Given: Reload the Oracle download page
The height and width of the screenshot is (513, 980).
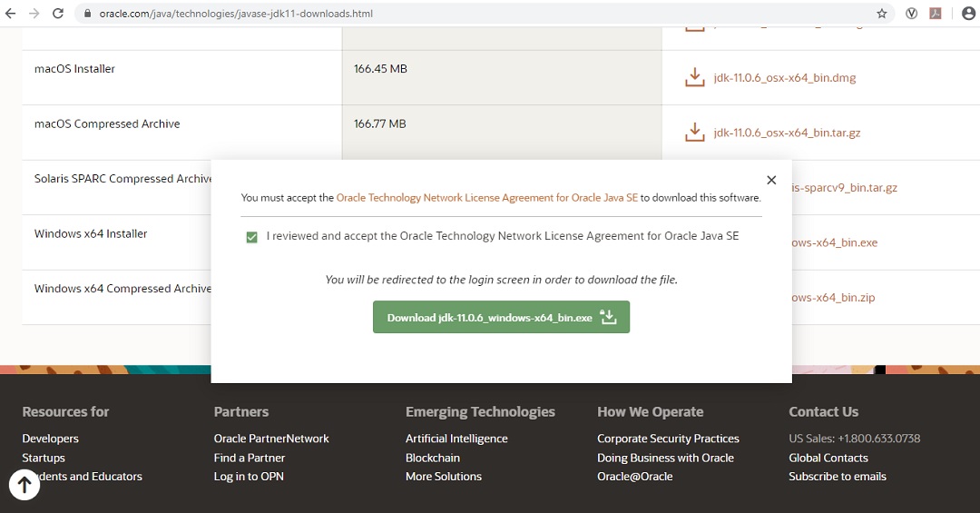Looking at the screenshot, I should coord(57,13).
